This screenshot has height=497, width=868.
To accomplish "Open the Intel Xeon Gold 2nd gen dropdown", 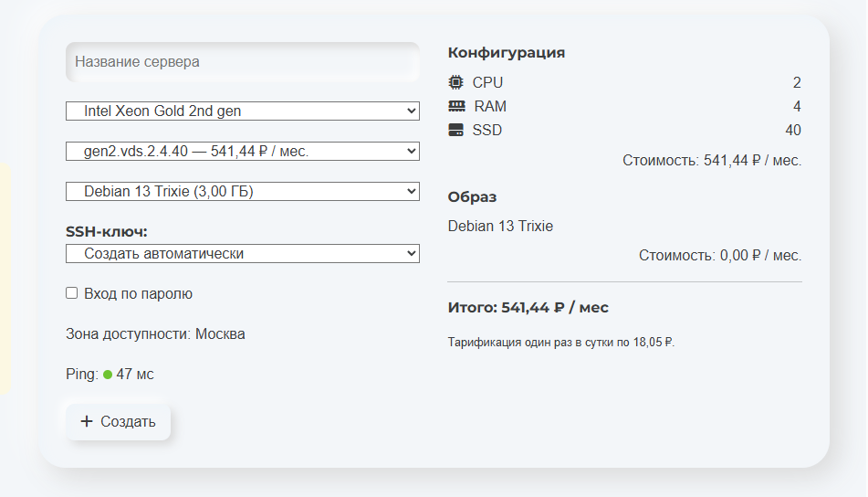I will (x=243, y=111).
